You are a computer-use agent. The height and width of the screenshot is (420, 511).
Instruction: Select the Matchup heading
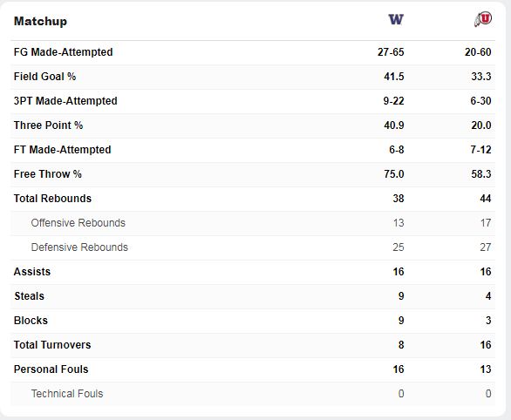40,21
